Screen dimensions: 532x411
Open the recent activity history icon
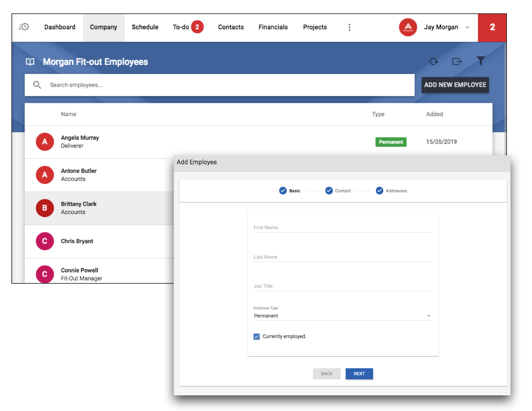point(24,27)
